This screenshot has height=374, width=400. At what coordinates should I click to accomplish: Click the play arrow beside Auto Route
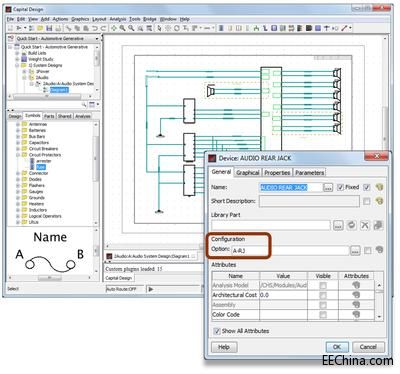tap(151, 289)
